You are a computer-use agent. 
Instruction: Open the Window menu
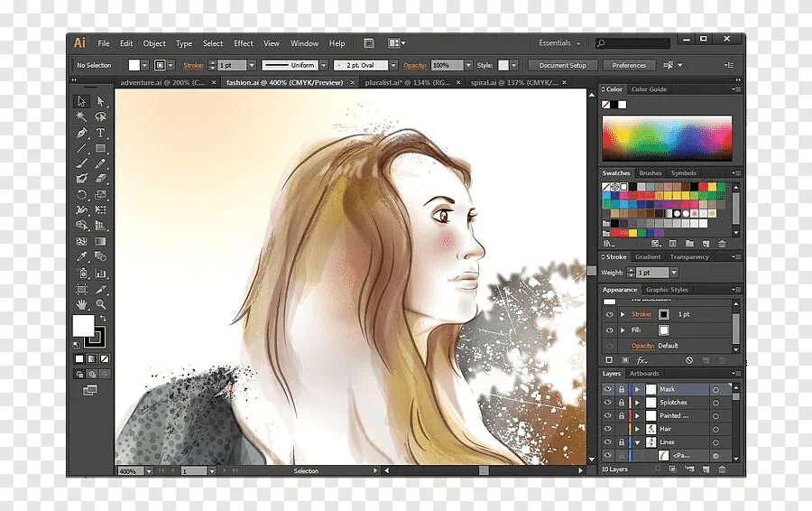pos(304,43)
